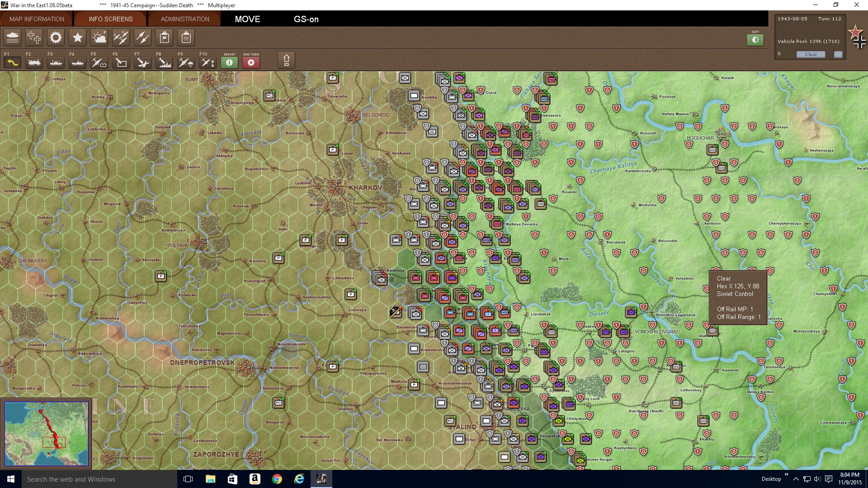
Task: Open the weather cloud-and-sun icon
Action: (99, 38)
